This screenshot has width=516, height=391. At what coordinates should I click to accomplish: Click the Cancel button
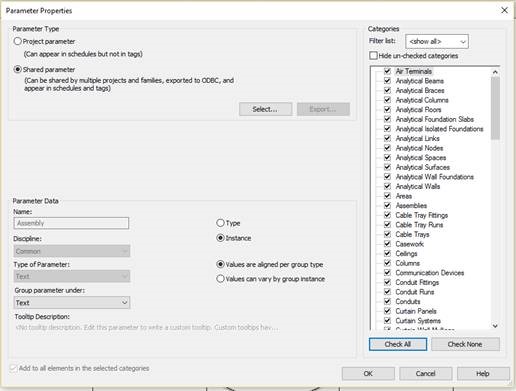pyautogui.click(x=426, y=374)
